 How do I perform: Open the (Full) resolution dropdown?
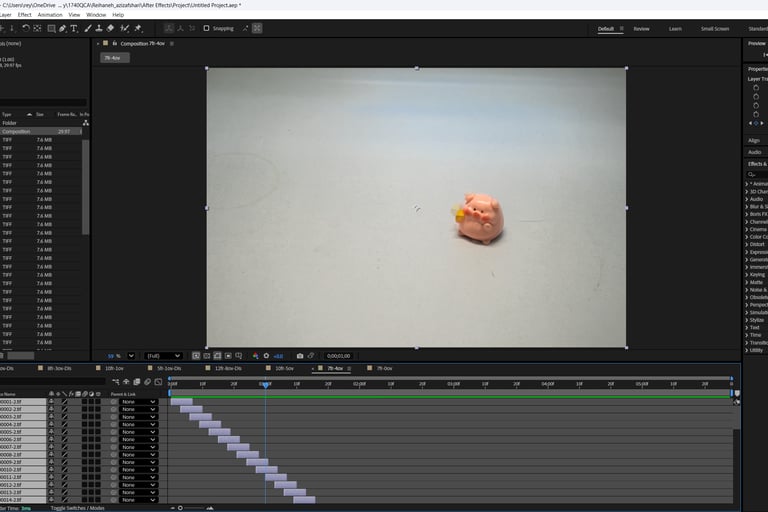pos(163,356)
